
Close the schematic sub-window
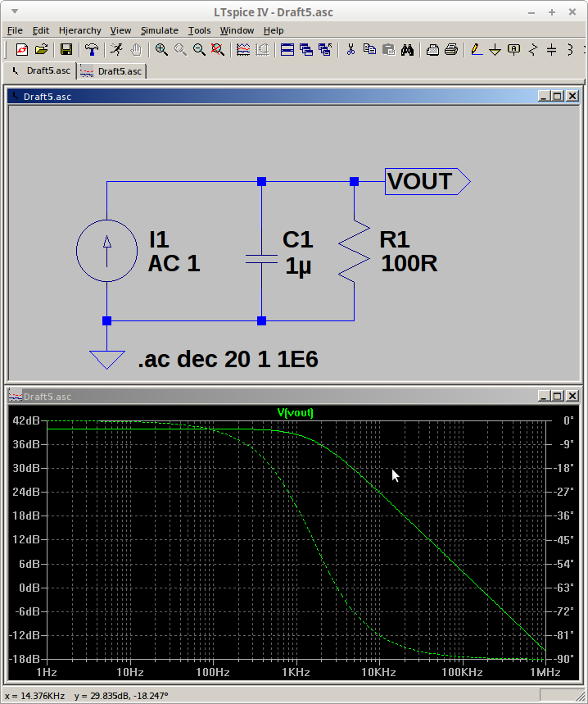(x=572, y=96)
